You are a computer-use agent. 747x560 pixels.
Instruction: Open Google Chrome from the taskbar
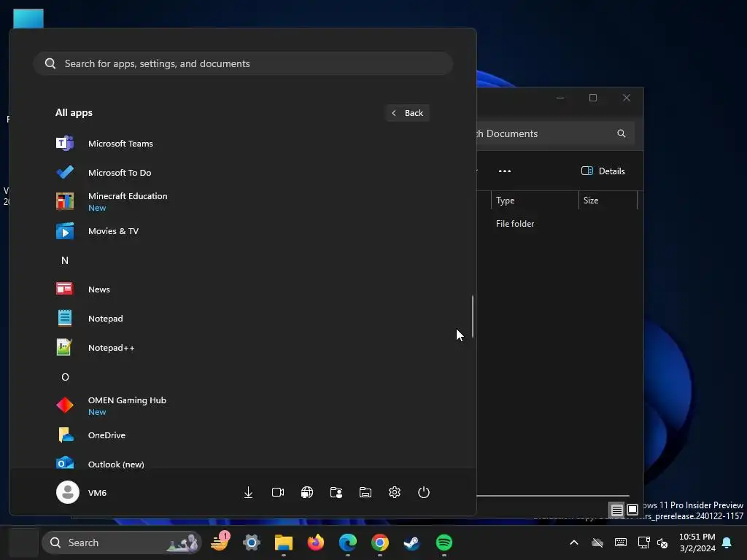tap(379, 542)
